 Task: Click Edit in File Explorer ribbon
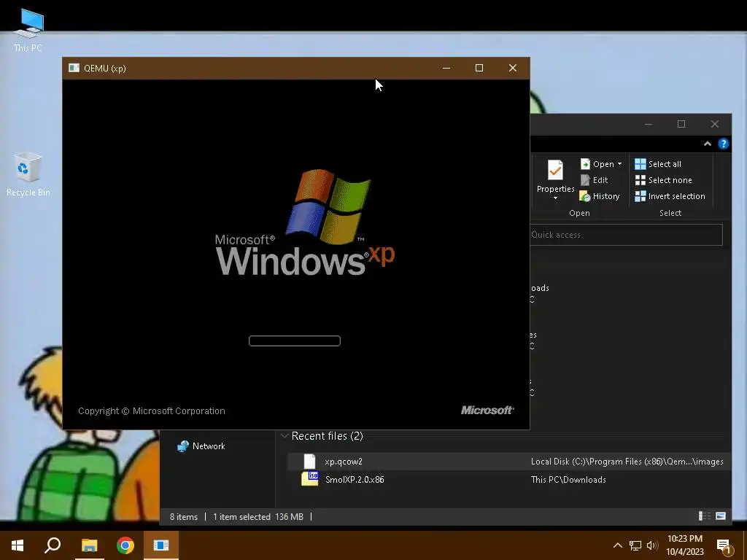594,180
